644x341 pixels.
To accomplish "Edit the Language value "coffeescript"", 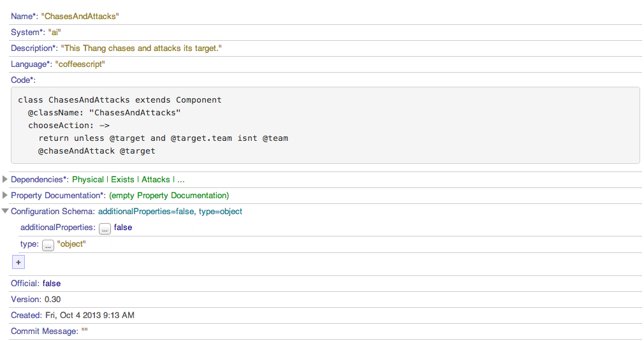I will point(80,64).
